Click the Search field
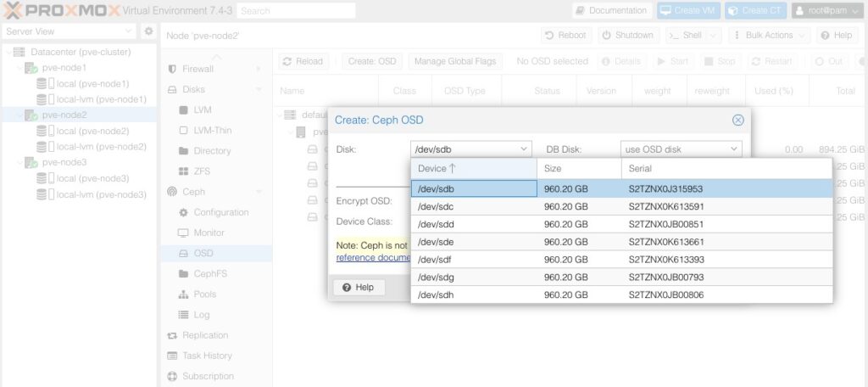868x387 pixels. [x=296, y=10]
